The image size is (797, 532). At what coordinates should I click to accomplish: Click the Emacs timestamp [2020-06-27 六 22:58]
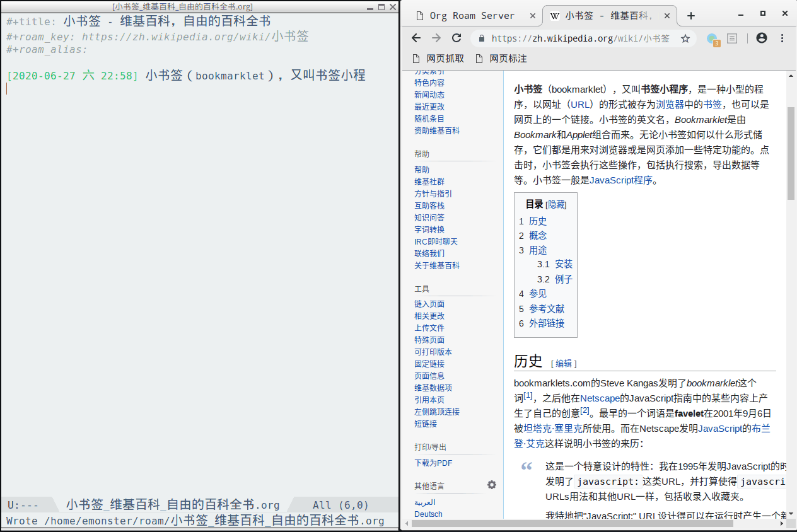[73, 76]
